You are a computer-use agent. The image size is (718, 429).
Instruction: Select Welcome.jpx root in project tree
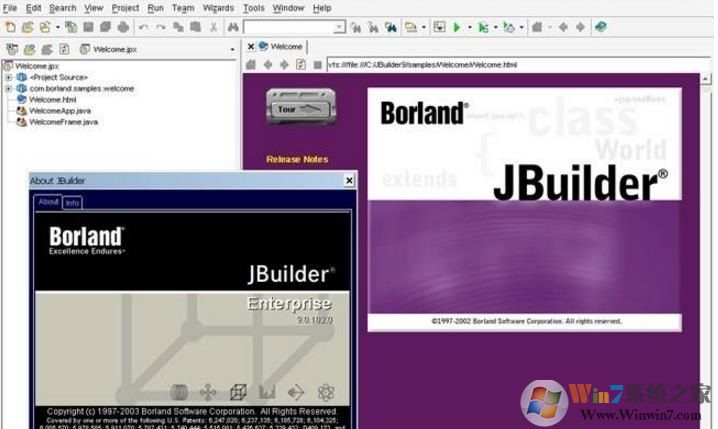pyautogui.click(x=37, y=66)
